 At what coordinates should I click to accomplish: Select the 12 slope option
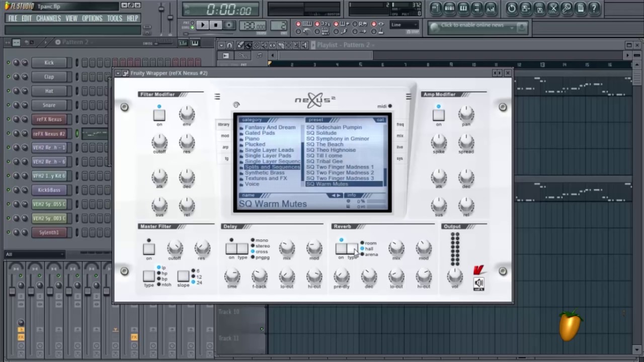click(196, 277)
